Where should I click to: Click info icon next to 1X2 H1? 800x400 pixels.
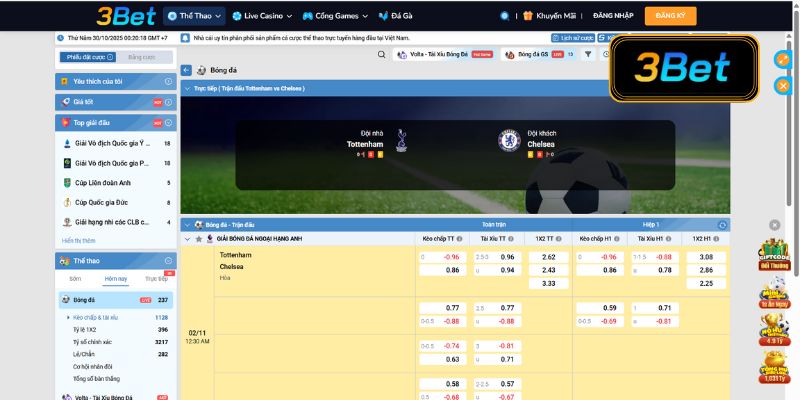point(716,239)
